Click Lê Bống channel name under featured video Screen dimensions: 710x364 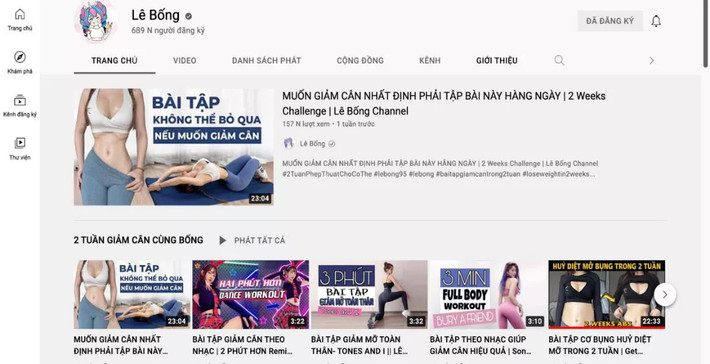coord(312,144)
